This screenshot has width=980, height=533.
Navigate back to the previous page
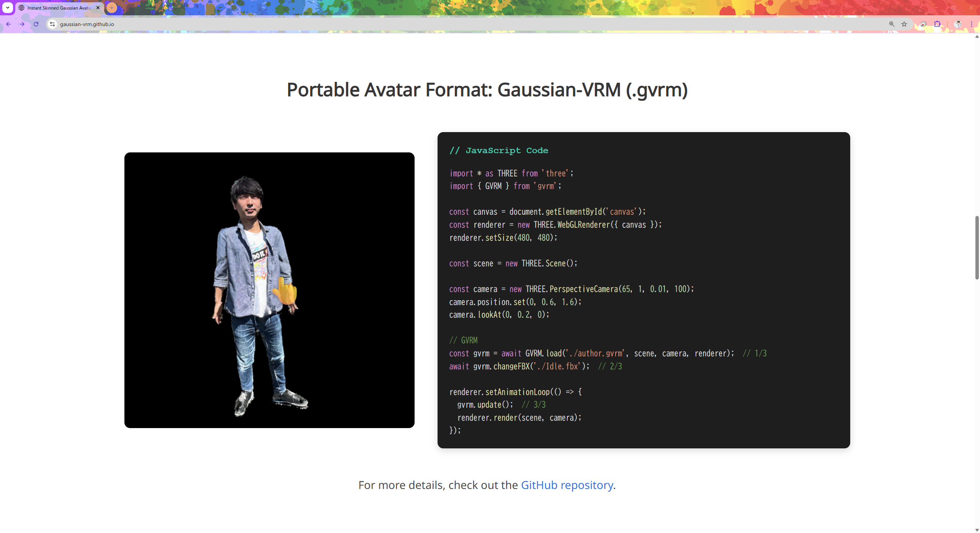click(8, 24)
